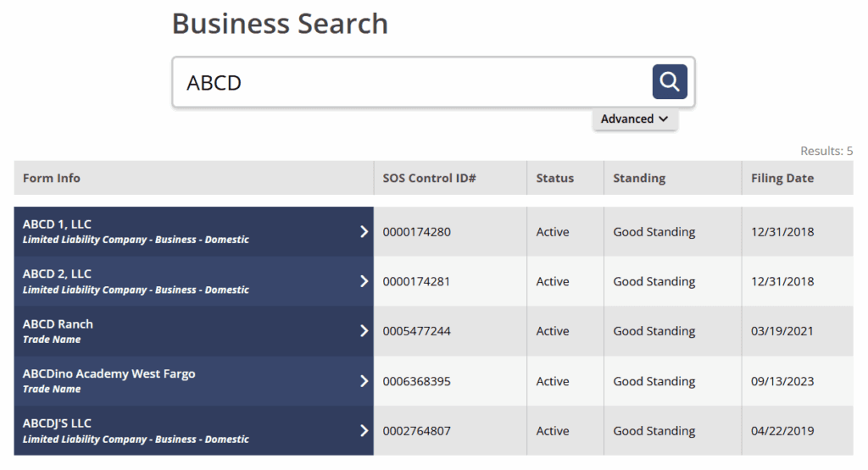Open the ABCD 2, LLC chevron arrow

tap(364, 281)
